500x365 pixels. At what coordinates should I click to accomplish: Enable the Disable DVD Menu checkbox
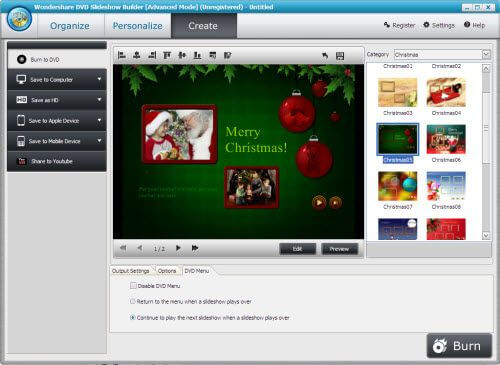tap(133, 286)
